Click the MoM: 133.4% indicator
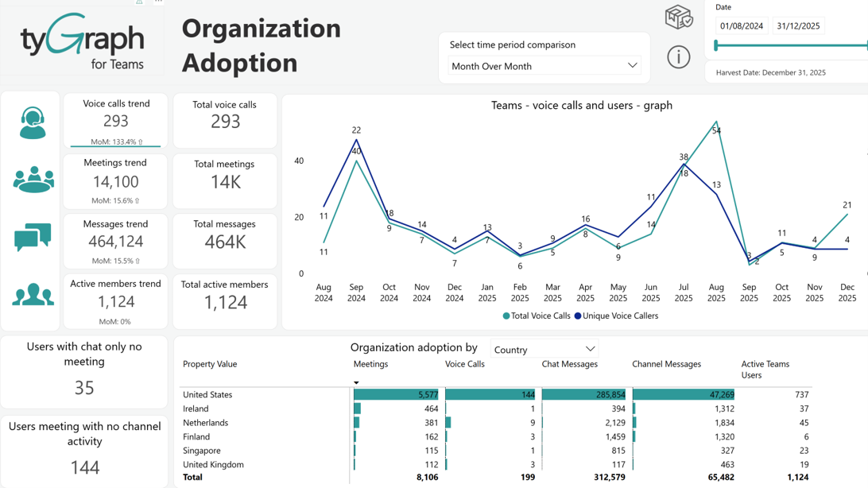The width and height of the screenshot is (868, 488). (116, 141)
